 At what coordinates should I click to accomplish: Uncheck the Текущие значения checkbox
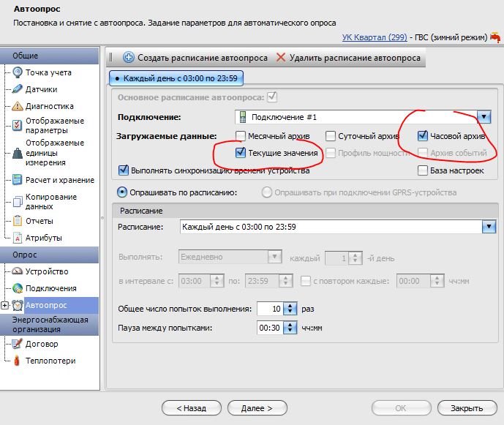click(x=241, y=153)
